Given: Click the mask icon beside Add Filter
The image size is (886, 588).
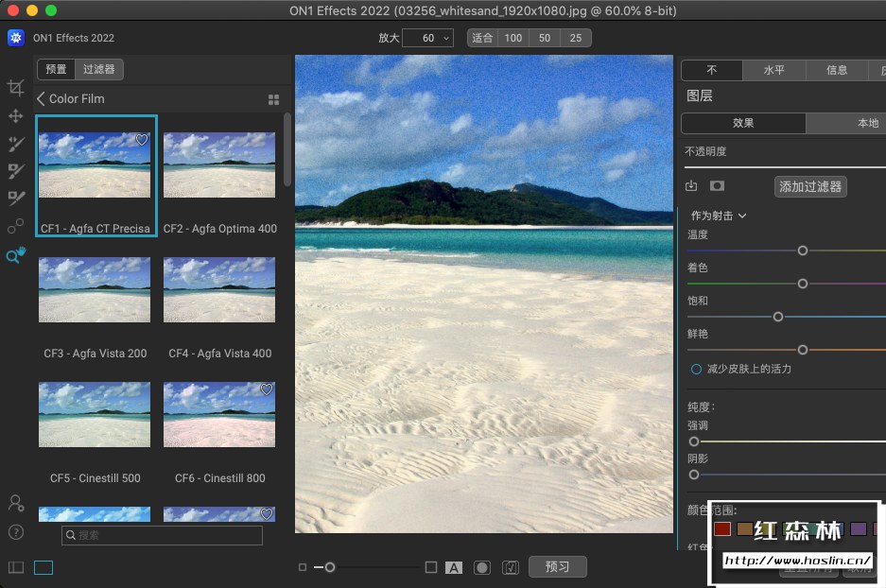Looking at the screenshot, I should click(718, 186).
